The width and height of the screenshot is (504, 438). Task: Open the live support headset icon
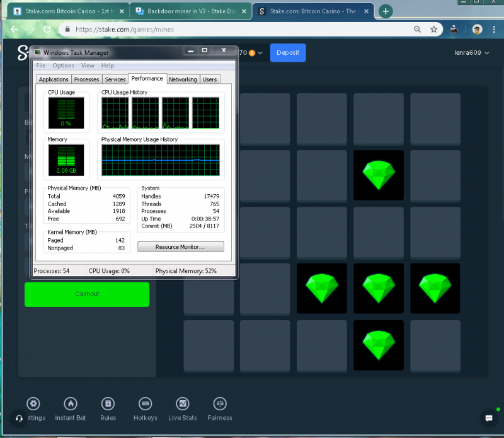(x=19, y=418)
